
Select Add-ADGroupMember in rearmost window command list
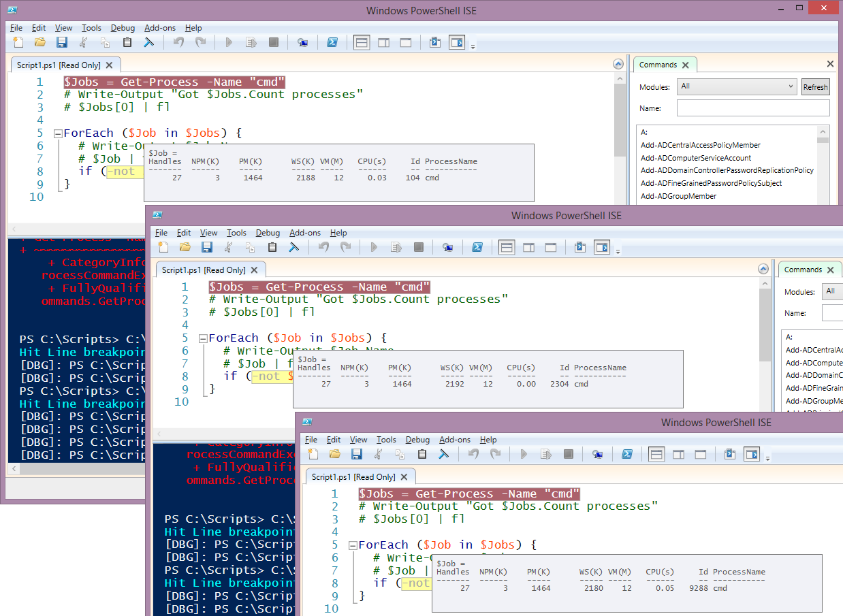pos(679,196)
